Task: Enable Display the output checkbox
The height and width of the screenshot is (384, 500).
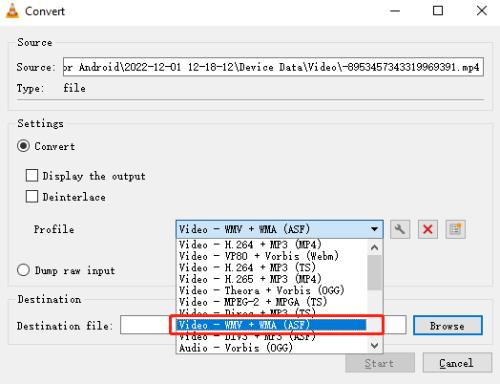Action: pos(32,175)
